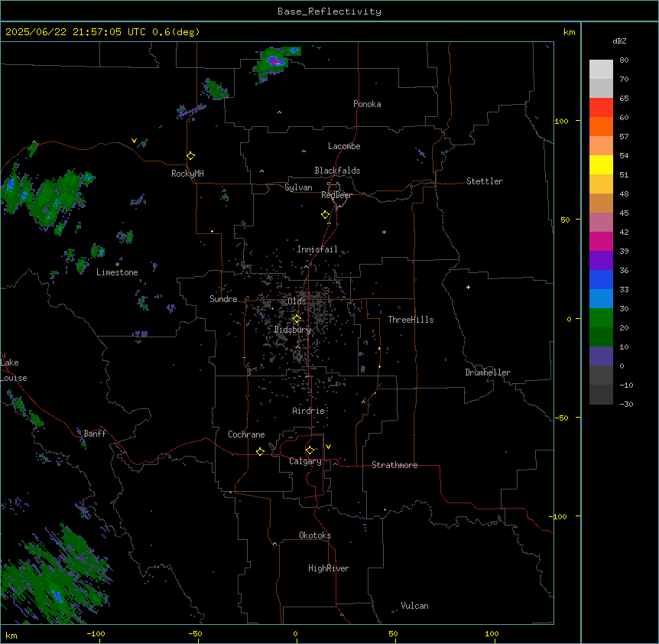
Task: Click the white caret marker west of Lacombe
Action: [304, 151]
